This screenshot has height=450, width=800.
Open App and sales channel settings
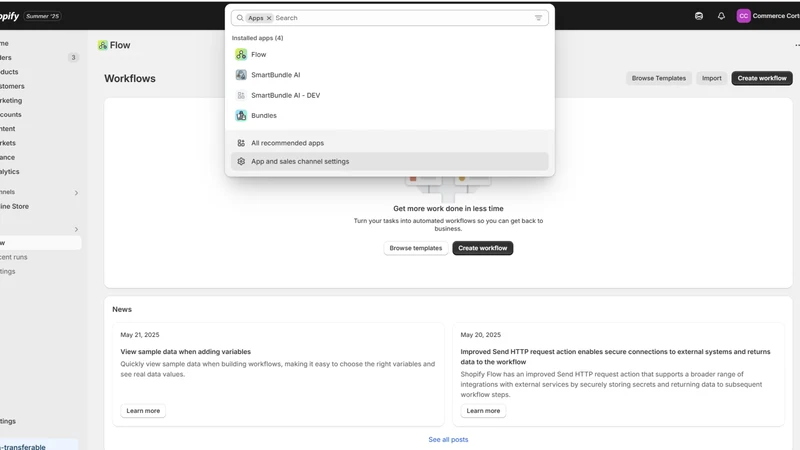(x=389, y=161)
